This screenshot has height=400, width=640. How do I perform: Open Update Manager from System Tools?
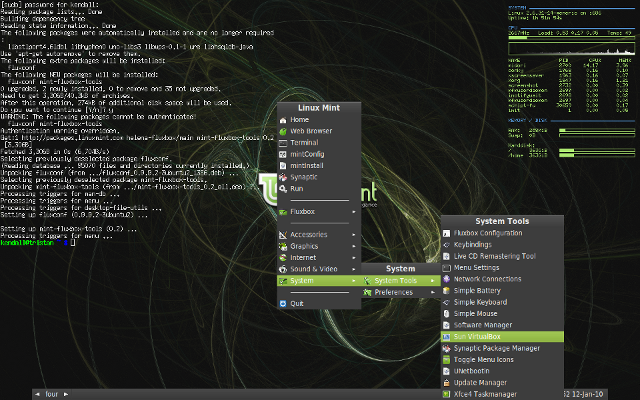pyautogui.click(x=502, y=383)
